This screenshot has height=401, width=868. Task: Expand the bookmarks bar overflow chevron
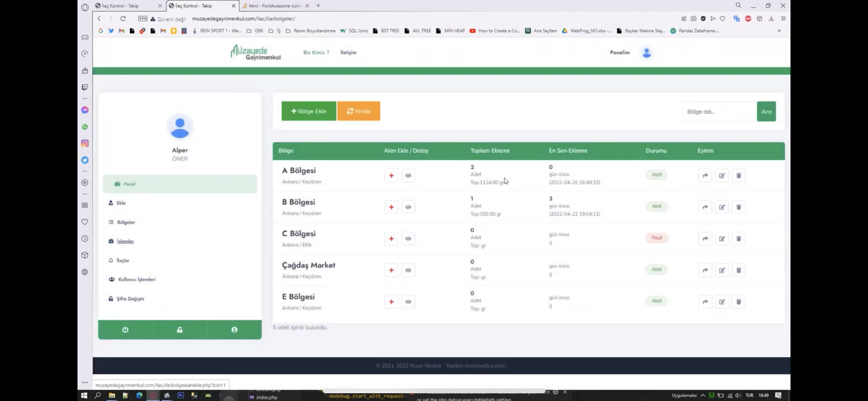pyautogui.click(x=779, y=31)
